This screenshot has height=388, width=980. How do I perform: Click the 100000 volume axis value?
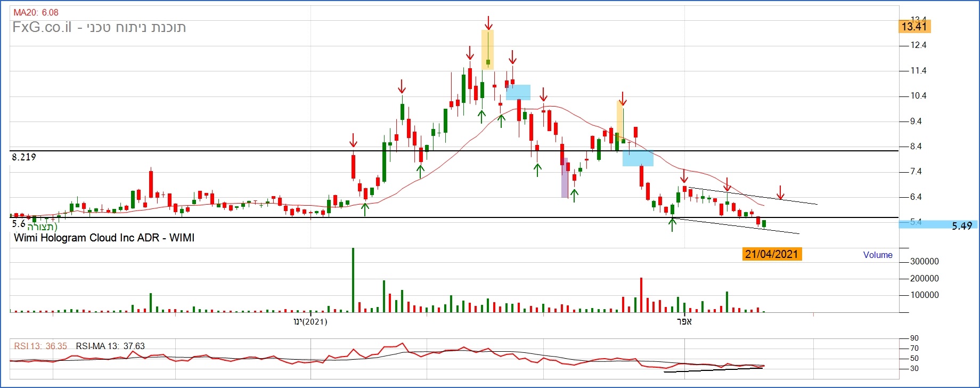coord(925,295)
